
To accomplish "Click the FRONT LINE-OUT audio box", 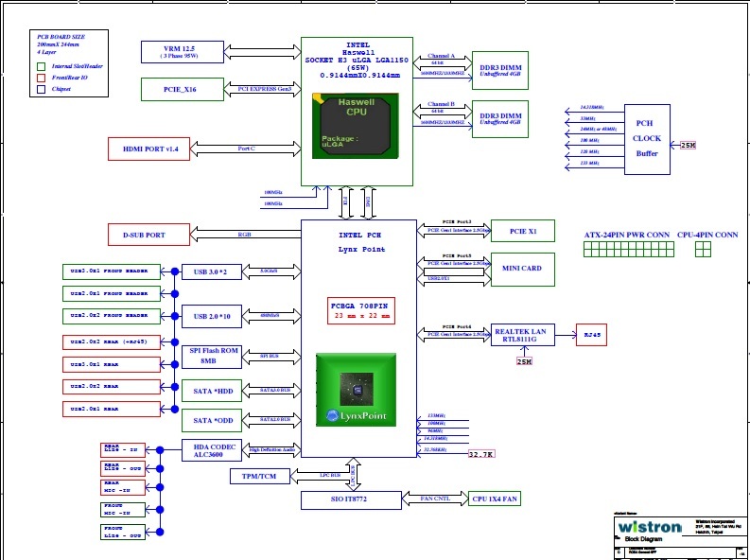I will [x=123, y=533].
